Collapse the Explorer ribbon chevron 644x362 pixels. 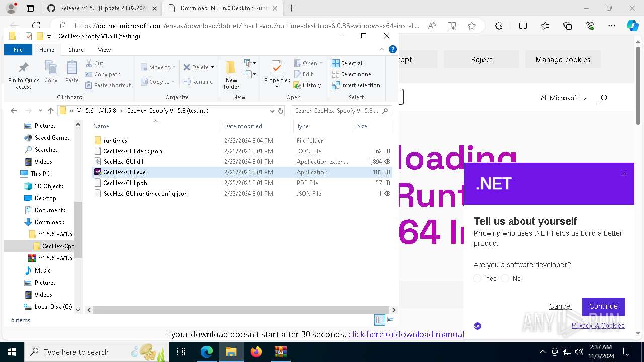click(382, 49)
